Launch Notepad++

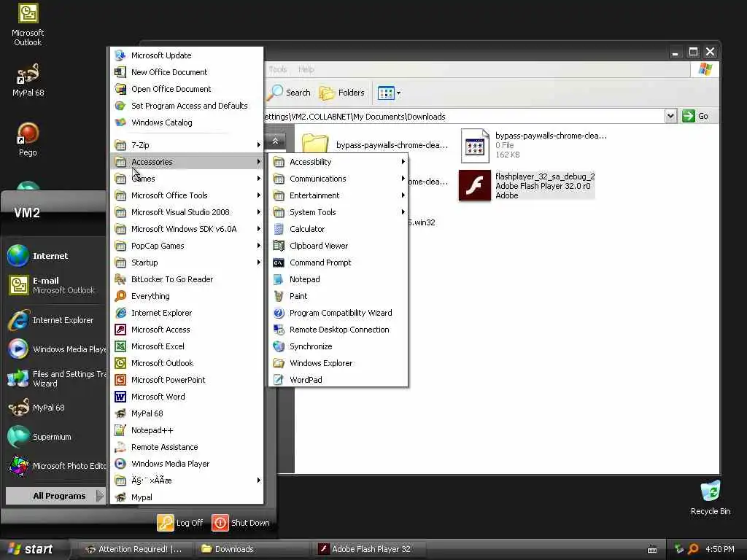coord(187,430)
